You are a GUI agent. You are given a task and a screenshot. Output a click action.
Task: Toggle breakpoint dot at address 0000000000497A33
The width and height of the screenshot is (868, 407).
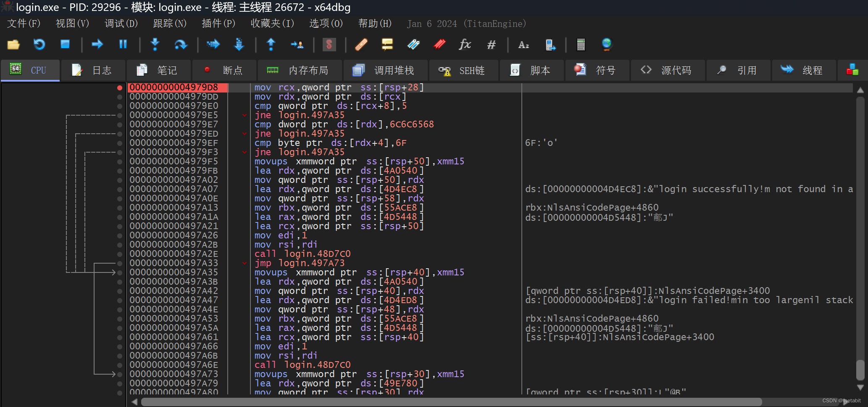[x=120, y=264]
